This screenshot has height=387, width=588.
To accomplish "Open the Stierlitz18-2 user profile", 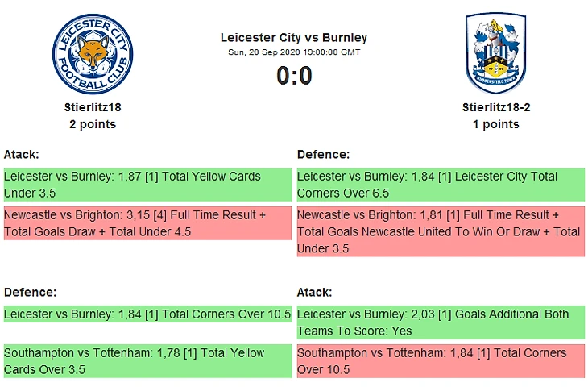I will [495, 106].
